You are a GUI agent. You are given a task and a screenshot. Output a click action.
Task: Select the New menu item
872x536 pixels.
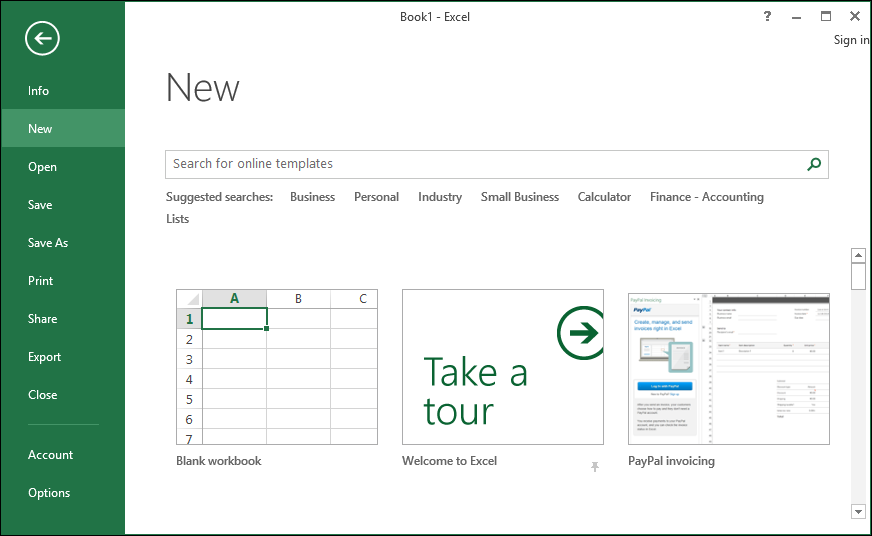(63, 128)
